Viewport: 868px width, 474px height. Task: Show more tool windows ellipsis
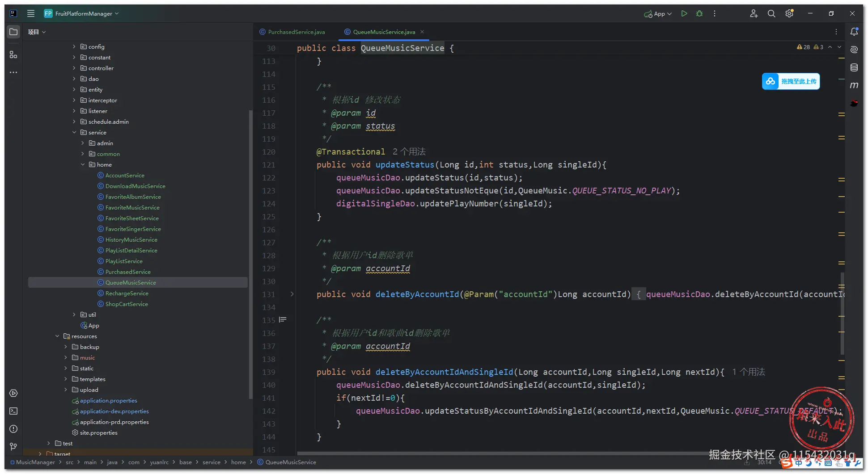[13, 72]
